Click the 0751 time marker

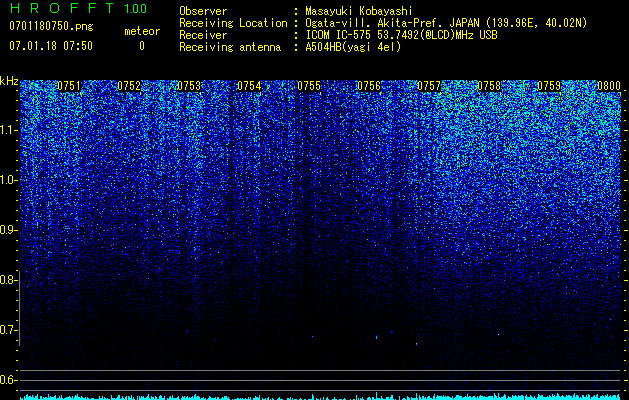coord(69,86)
